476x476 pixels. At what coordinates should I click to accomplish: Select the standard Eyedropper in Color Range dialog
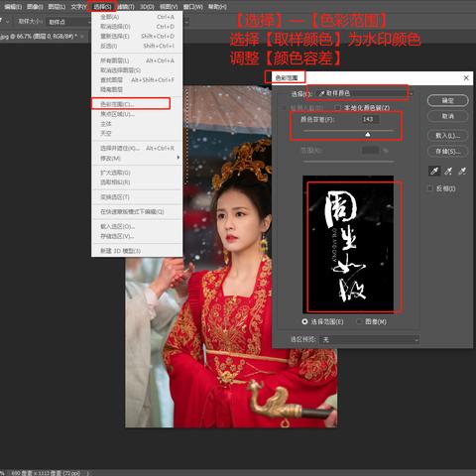434,171
